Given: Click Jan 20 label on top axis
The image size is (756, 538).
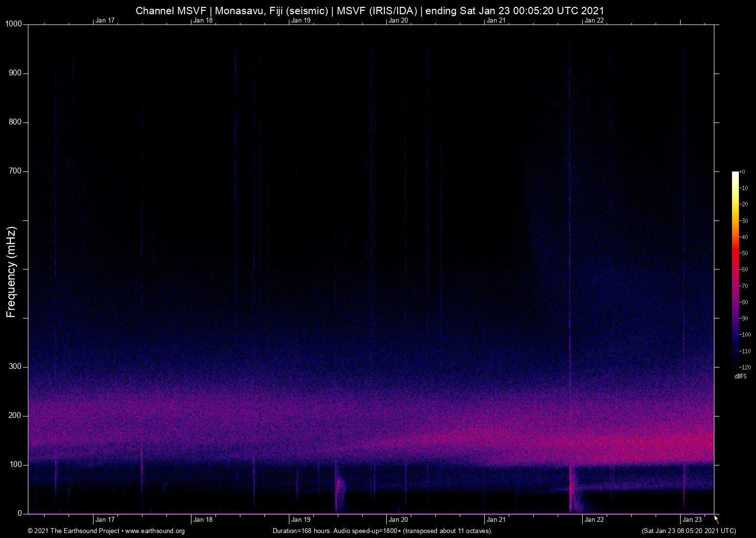Looking at the screenshot, I should [x=398, y=20].
